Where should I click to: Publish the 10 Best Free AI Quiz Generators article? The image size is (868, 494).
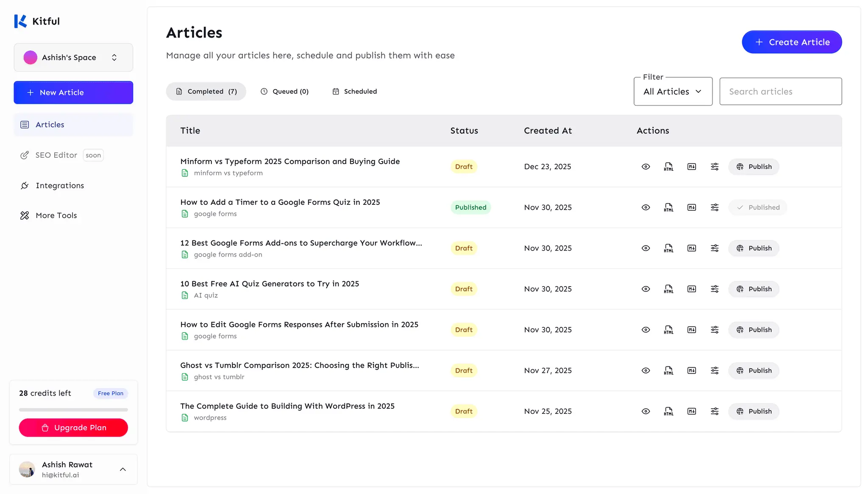pos(754,289)
